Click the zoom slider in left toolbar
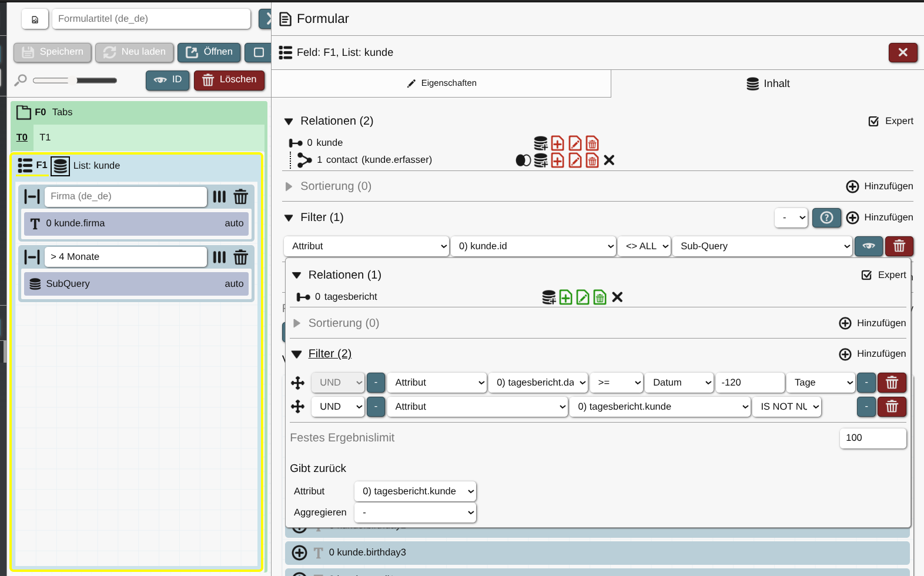Image resolution: width=924 pixels, height=576 pixels. pos(75,80)
